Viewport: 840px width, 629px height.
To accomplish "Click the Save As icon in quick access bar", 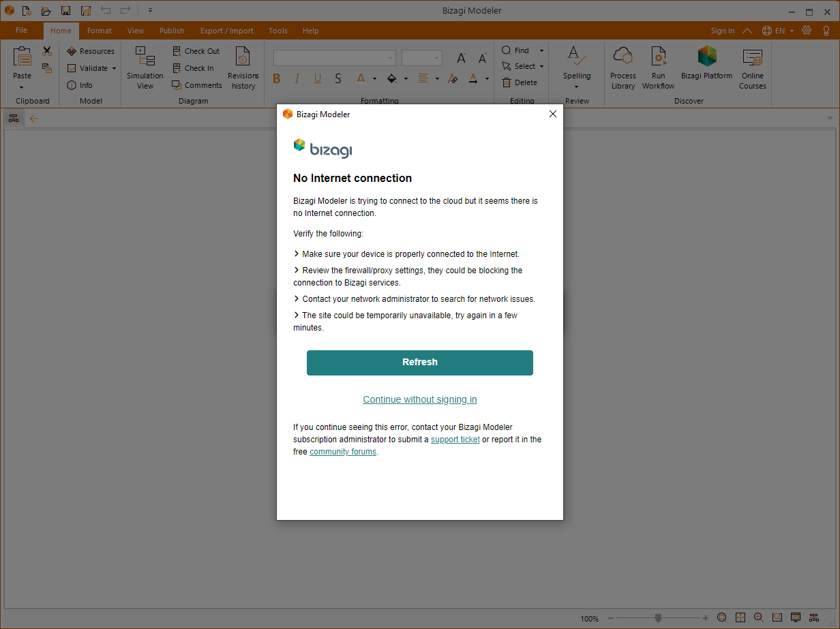I will [86, 11].
